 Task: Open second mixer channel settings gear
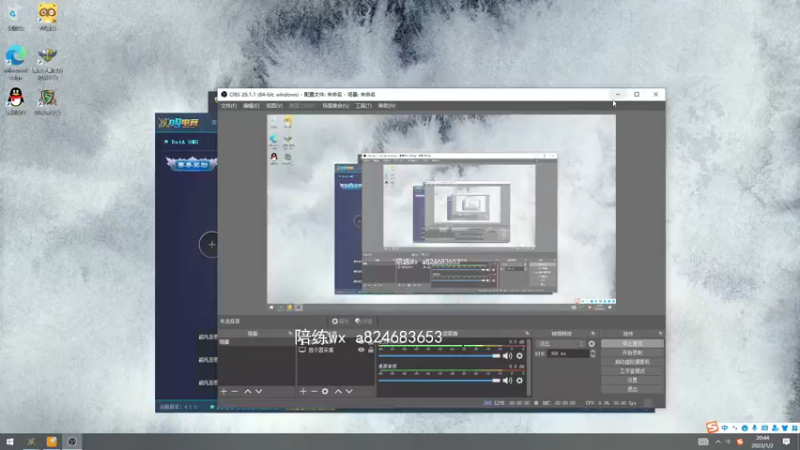(519, 381)
